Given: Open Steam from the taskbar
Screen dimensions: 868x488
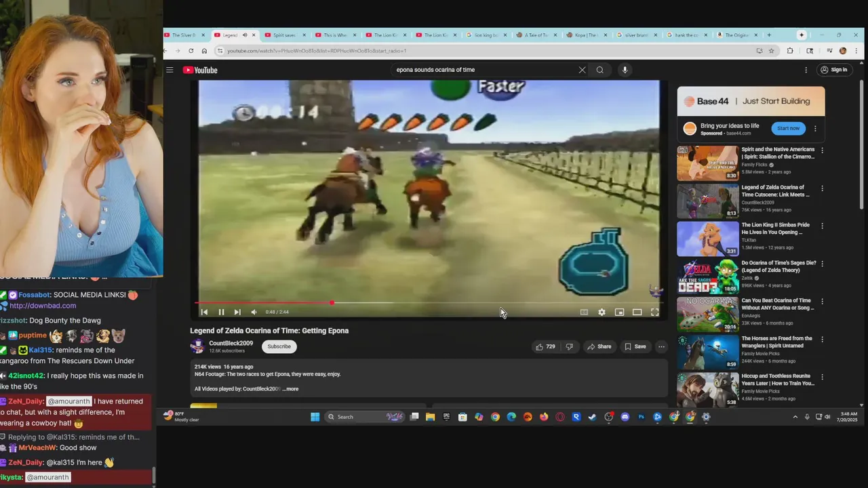Looking at the screenshot, I should click(593, 417).
